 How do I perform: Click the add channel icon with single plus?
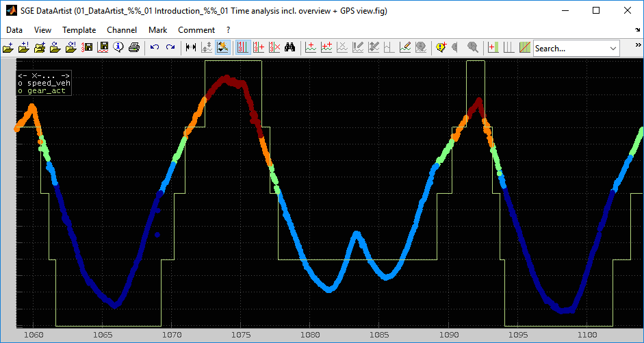[x=311, y=47]
